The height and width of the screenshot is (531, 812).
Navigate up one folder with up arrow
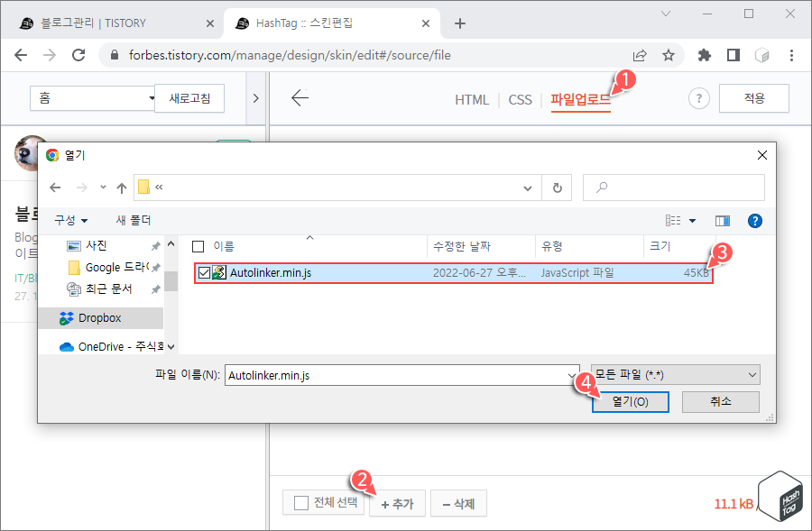click(121, 188)
